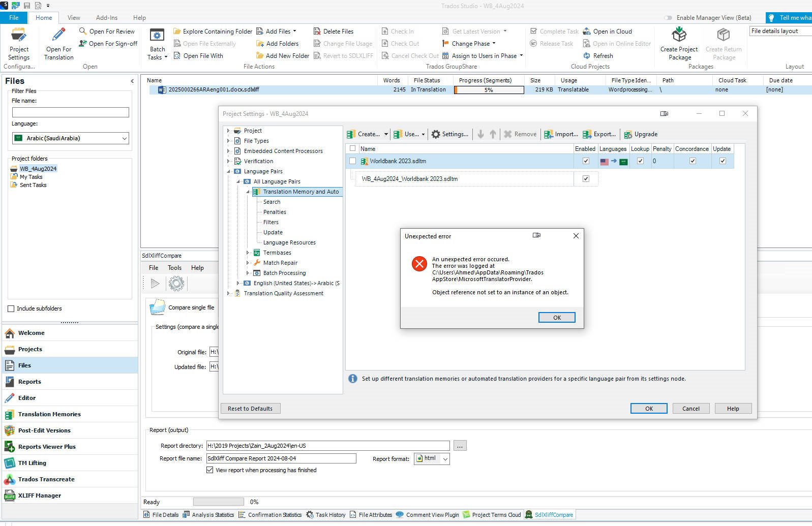Open Batch Tasks menu
This screenshot has width=812, height=526.
point(157,45)
